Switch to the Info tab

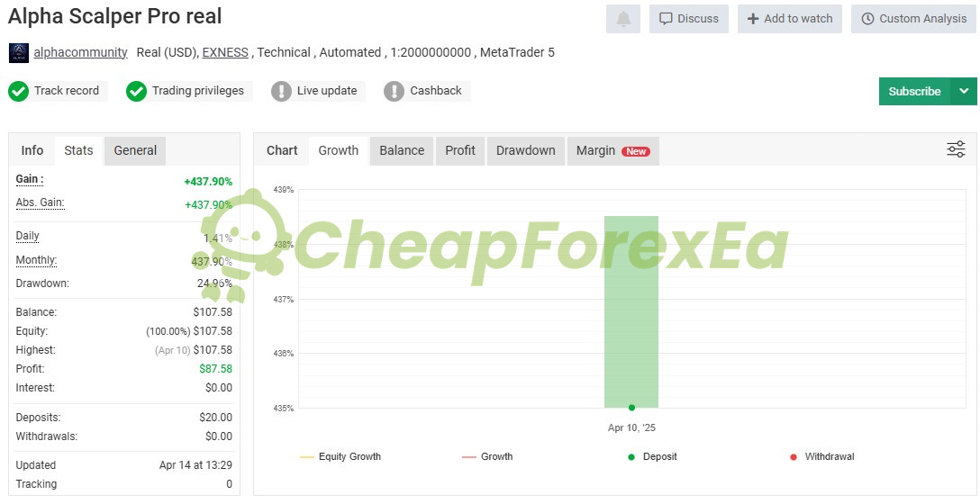pyautogui.click(x=32, y=150)
